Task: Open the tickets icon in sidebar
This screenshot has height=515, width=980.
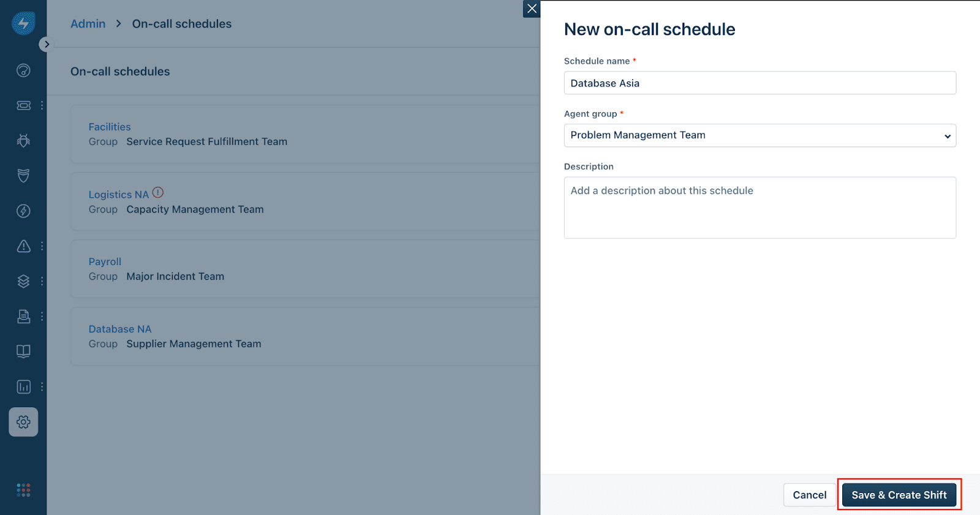Action: point(23,105)
